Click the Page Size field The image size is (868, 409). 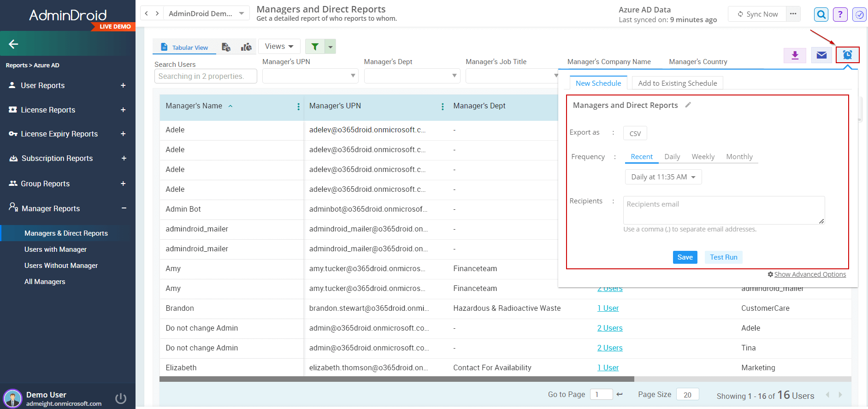click(687, 394)
